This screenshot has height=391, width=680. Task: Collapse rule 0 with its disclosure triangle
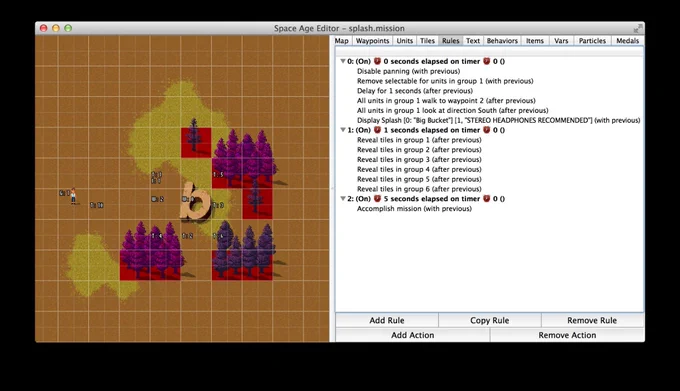[343, 61]
